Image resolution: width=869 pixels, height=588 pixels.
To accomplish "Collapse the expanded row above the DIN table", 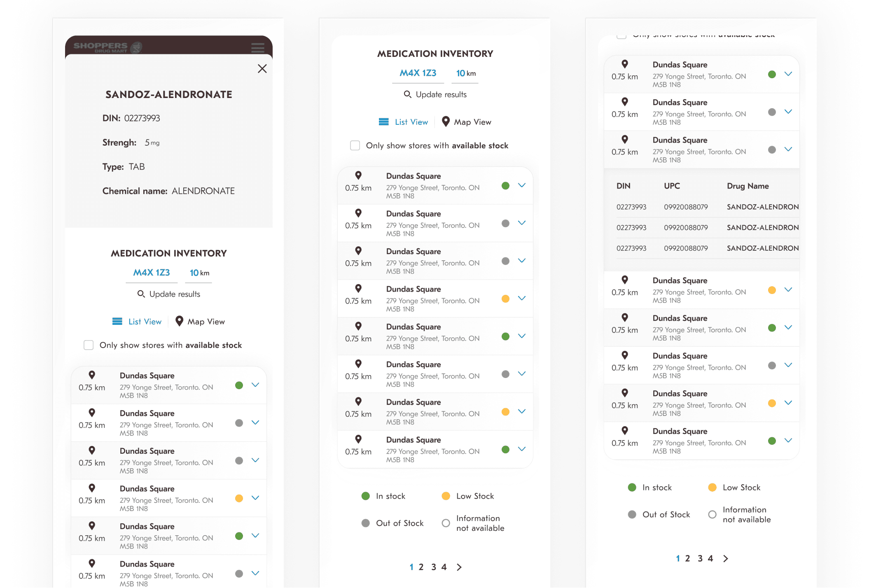I will [788, 149].
